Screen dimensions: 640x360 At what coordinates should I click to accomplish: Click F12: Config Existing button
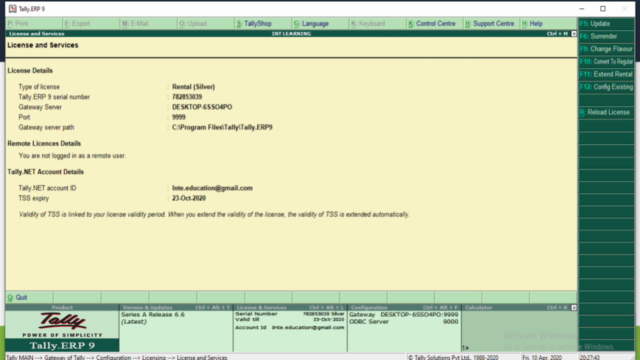click(x=606, y=87)
